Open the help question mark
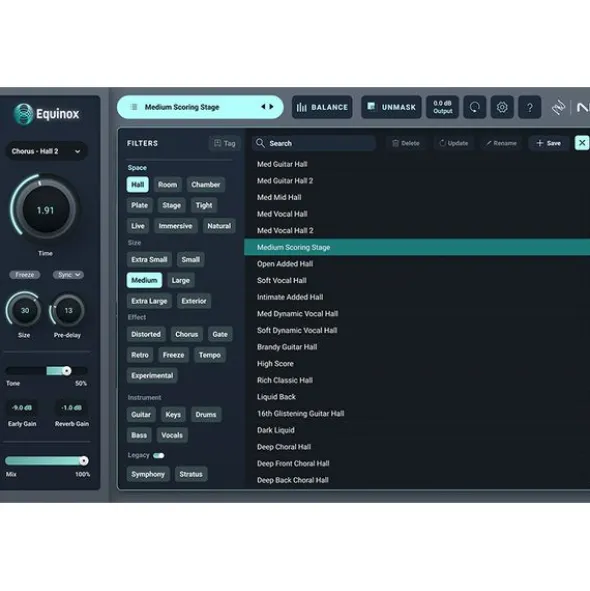The image size is (590, 591). pyautogui.click(x=529, y=107)
